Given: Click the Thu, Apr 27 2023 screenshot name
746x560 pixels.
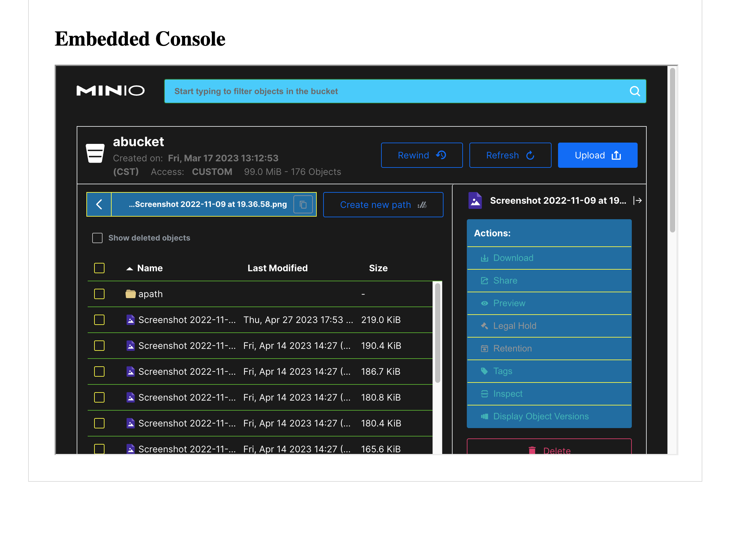Looking at the screenshot, I should pos(187,320).
